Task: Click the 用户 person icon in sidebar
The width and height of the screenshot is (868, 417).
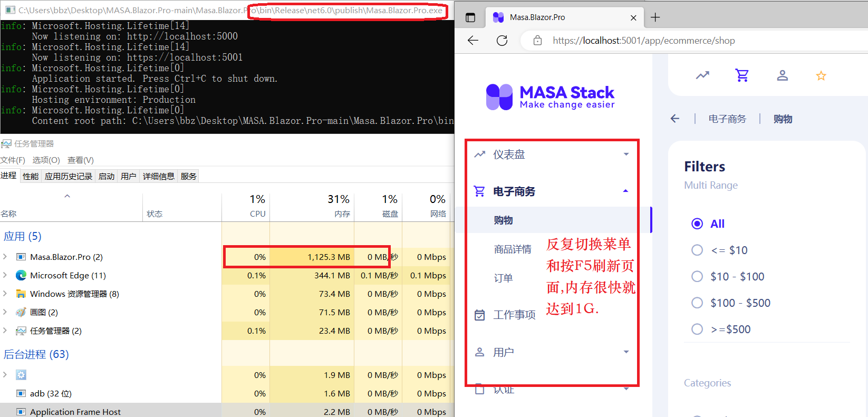Action: pos(479,352)
